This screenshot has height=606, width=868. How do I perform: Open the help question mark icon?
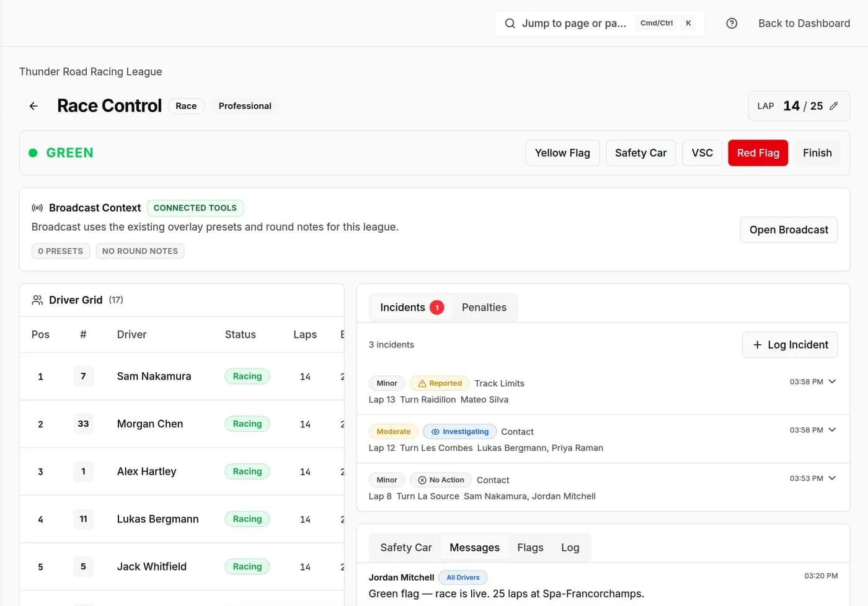[x=732, y=24]
